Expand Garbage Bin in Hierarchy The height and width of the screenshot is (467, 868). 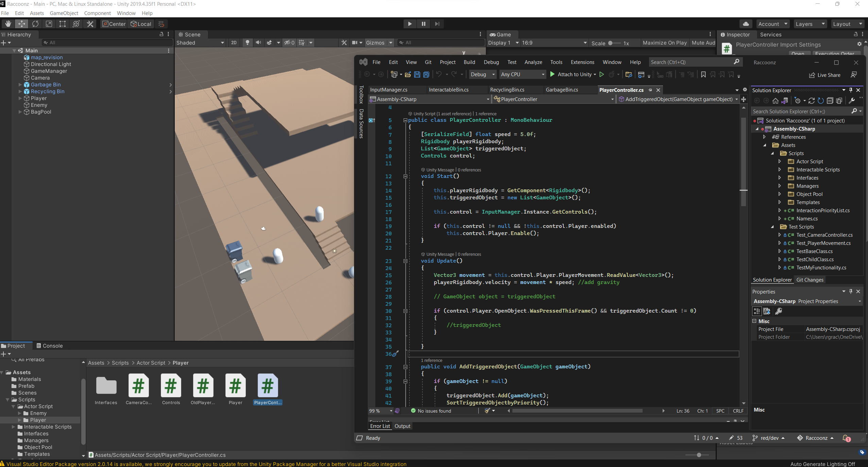pyautogui.click(x=20, y=85)
